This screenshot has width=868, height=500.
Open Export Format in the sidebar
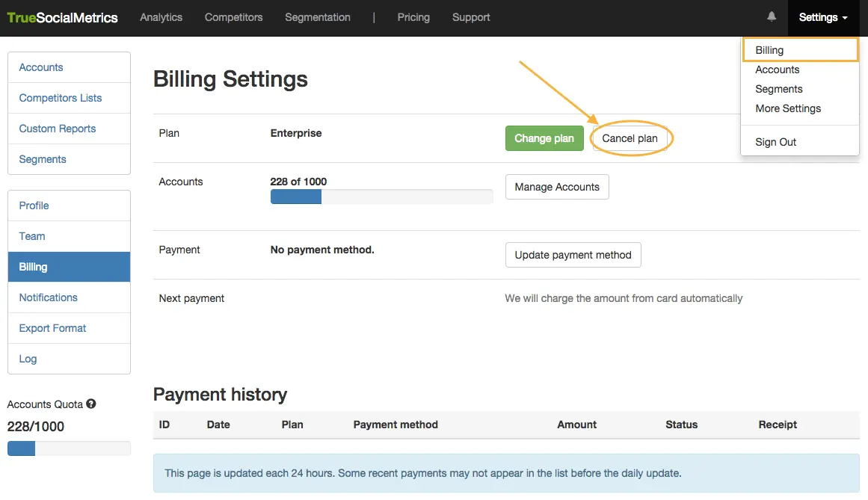coord(52,328)
